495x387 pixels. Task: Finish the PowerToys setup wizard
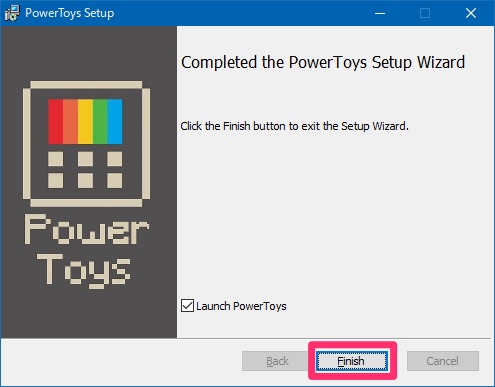[352, 361]
